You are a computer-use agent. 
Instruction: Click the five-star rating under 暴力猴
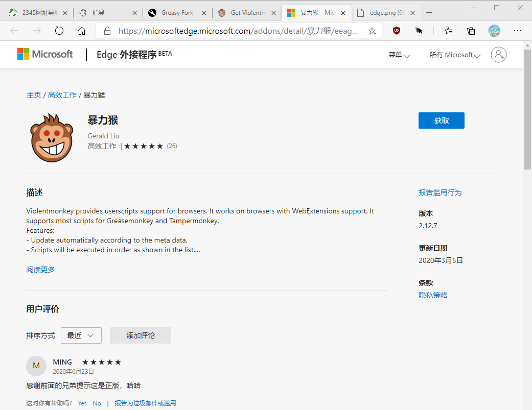[144, 147]
